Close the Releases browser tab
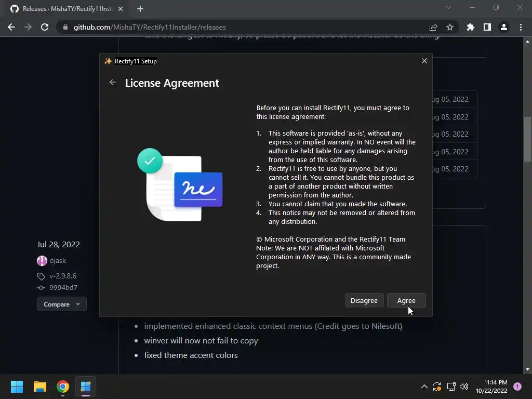The width and height of the screenshot is (532, 399). point(121,9)
